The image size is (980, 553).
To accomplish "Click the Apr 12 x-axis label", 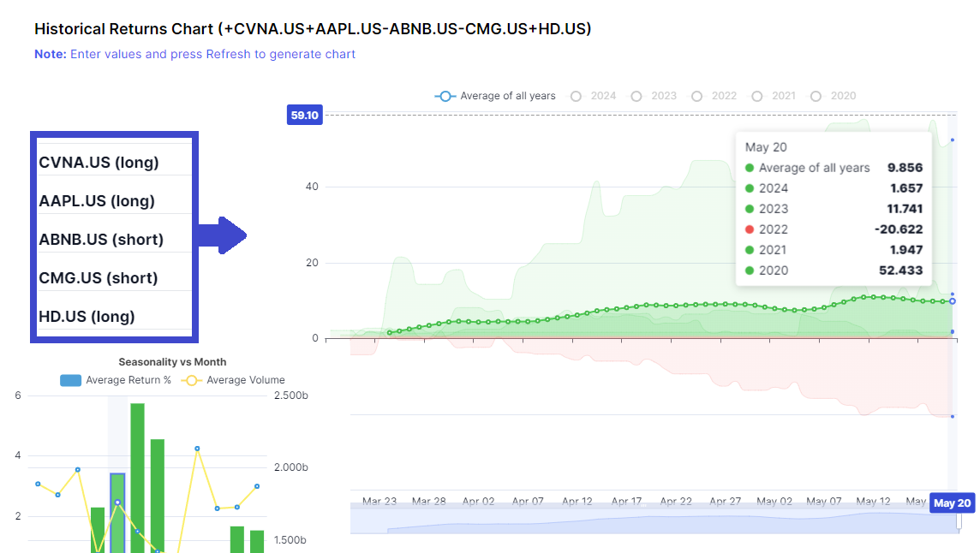I will [x=577, y=501].
